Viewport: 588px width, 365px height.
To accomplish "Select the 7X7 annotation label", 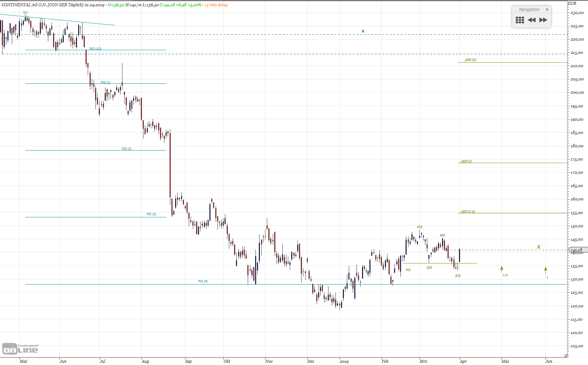I will [x=25, y=13].
